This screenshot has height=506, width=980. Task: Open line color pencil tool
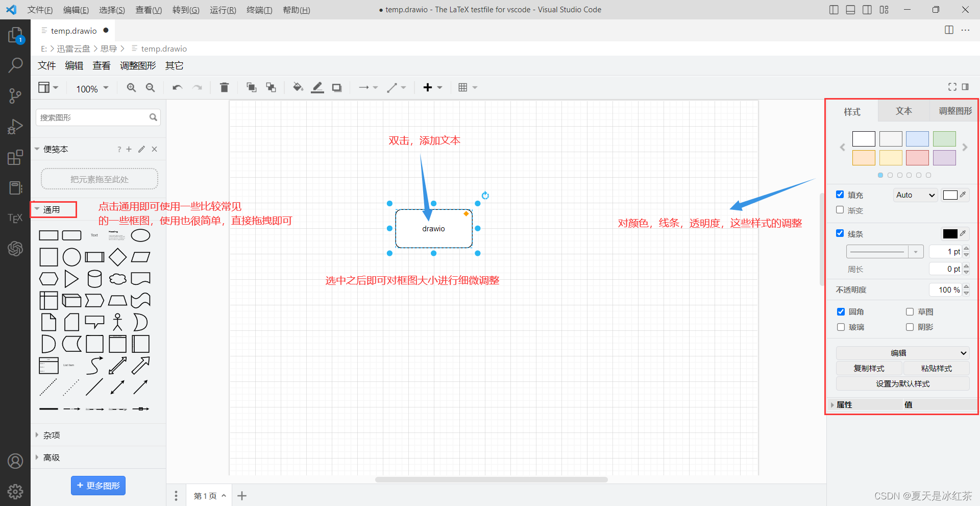tap(317, 87)
